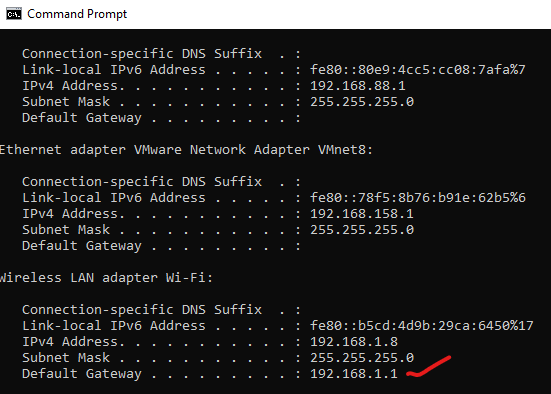Screen dimensions: 551x394
Task: Click the IPv6 address ending in 7afa%7
Action: pos(417,70)
